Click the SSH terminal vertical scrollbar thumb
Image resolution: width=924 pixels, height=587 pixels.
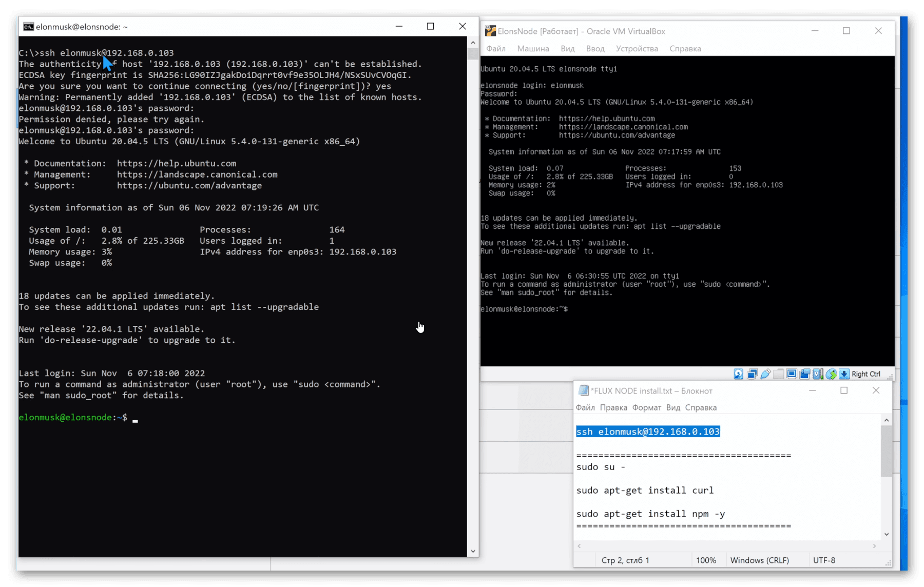click(x=473, y=53)
